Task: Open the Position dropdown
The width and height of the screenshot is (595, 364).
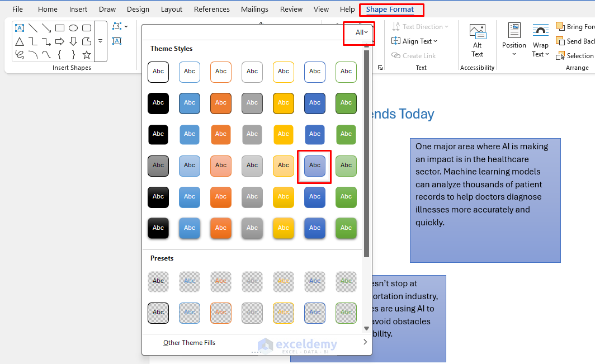Action: pyautogui.click(x=514, y=40)
